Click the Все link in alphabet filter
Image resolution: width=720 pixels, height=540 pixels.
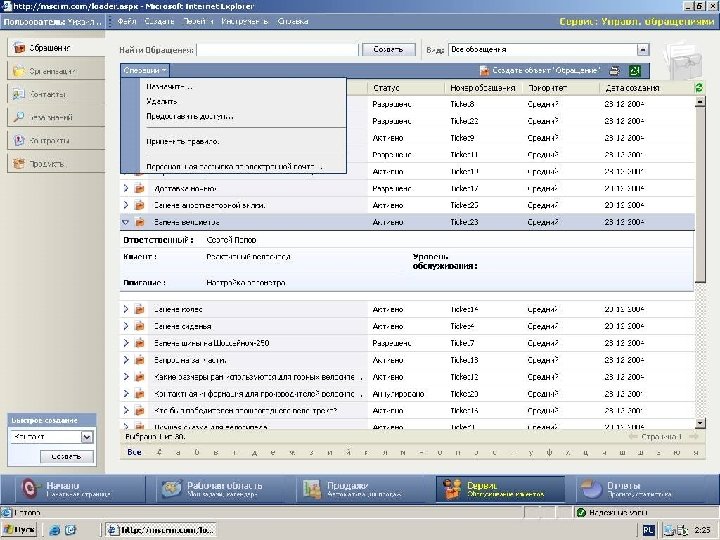(134, 452)
